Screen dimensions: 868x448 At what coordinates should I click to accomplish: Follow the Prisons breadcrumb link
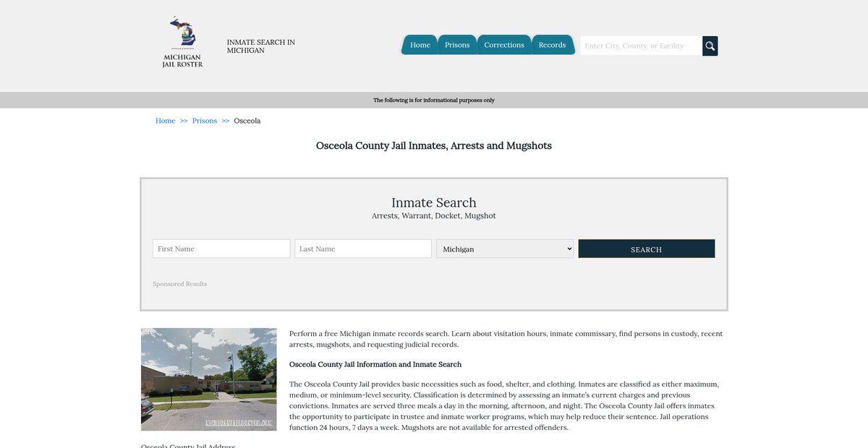pos(205,121)
